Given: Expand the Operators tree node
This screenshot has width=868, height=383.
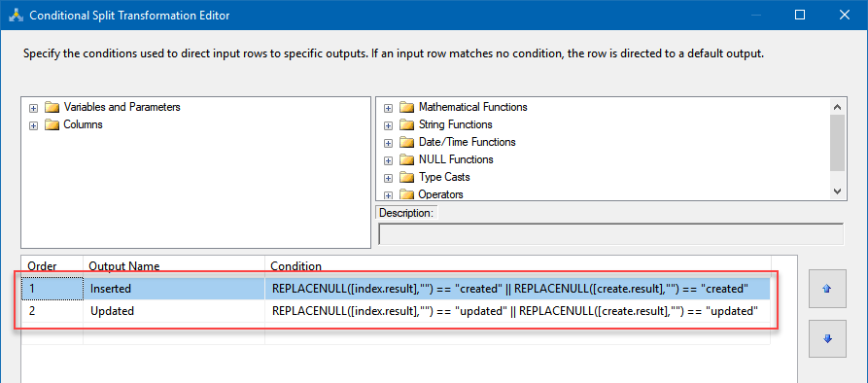Looking at the screenshot, I should pos(388,194).
